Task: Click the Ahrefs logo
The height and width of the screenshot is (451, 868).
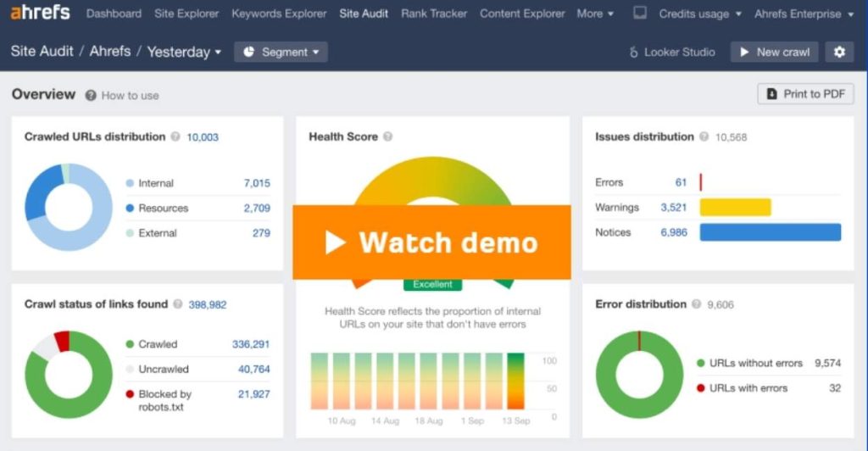Action: (x=41, y=14)
